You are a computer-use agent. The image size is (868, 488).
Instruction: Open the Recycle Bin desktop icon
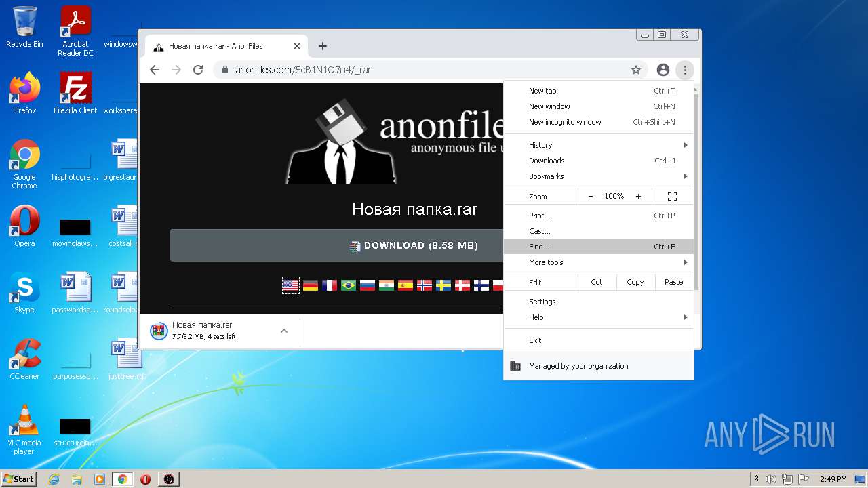tap(24, 28)
